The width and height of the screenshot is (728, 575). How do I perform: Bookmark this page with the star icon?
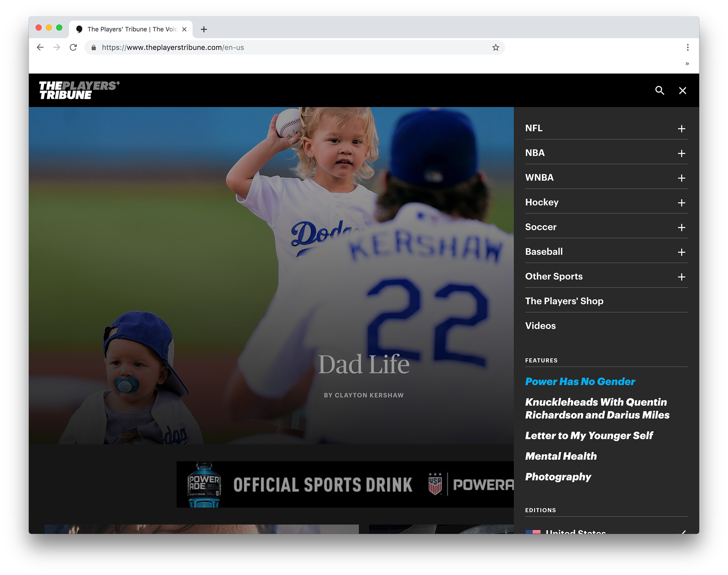[496, 47]
